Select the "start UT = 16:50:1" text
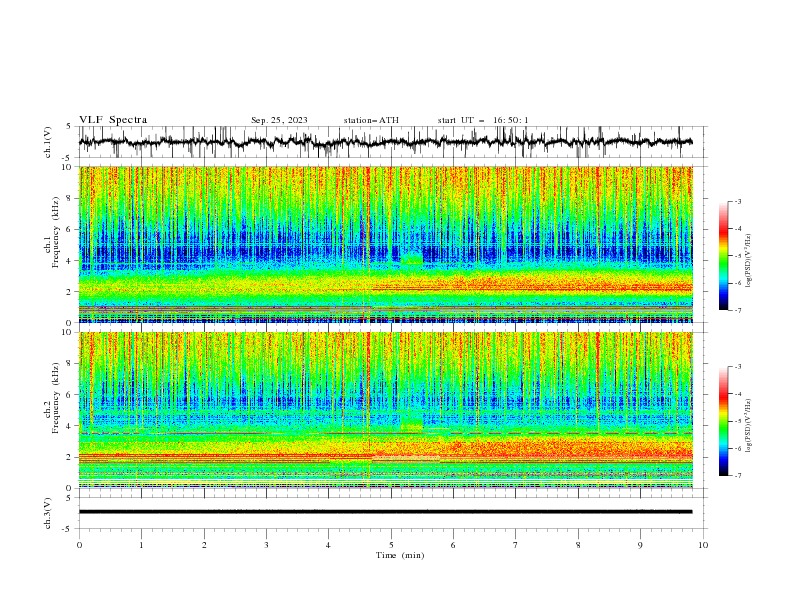This screenshot has height=612, width=792. point(483,120)
